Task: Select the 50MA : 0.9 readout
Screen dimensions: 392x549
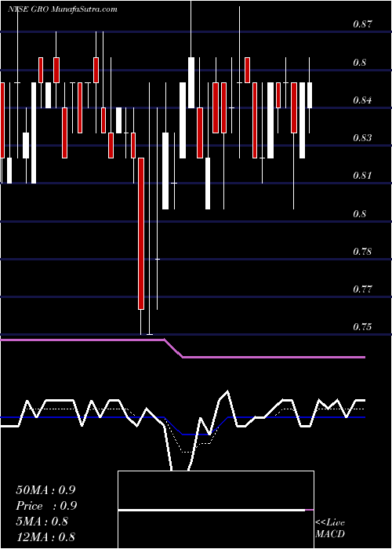Action: coord(45,490)
